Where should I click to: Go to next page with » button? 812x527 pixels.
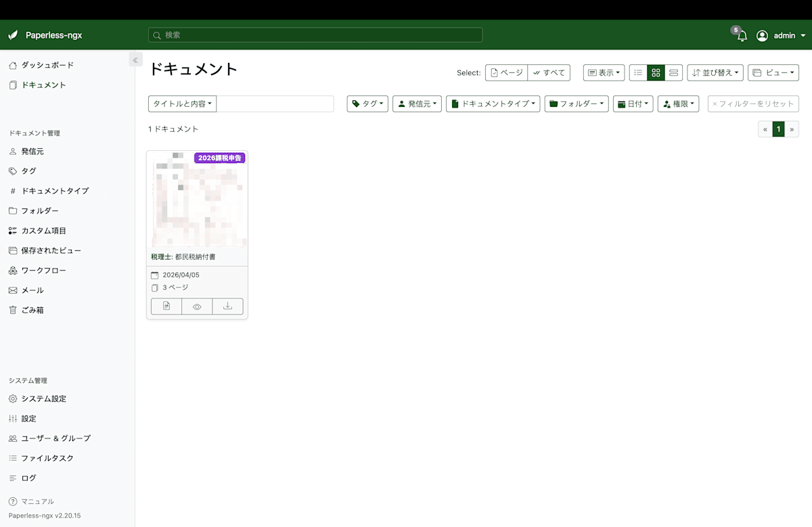[792, 129]
